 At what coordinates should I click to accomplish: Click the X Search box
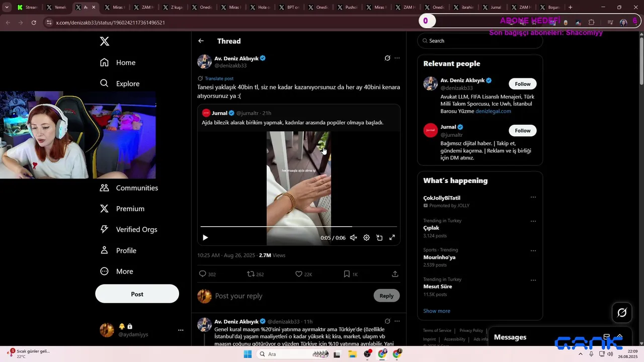click(480, 41)
